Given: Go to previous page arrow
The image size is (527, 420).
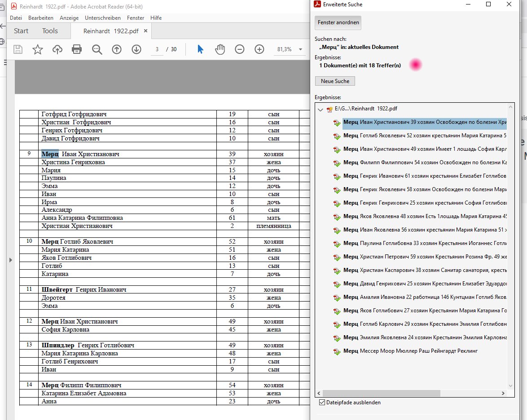Looking at the screenshot, I should [x=117, y=49].
